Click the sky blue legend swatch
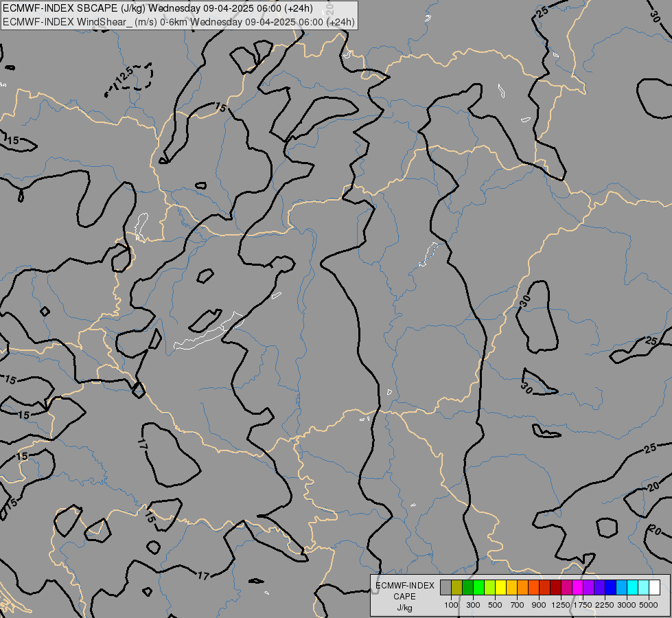The height and width of the screenshot is (618, 672). tap(621, 588)
